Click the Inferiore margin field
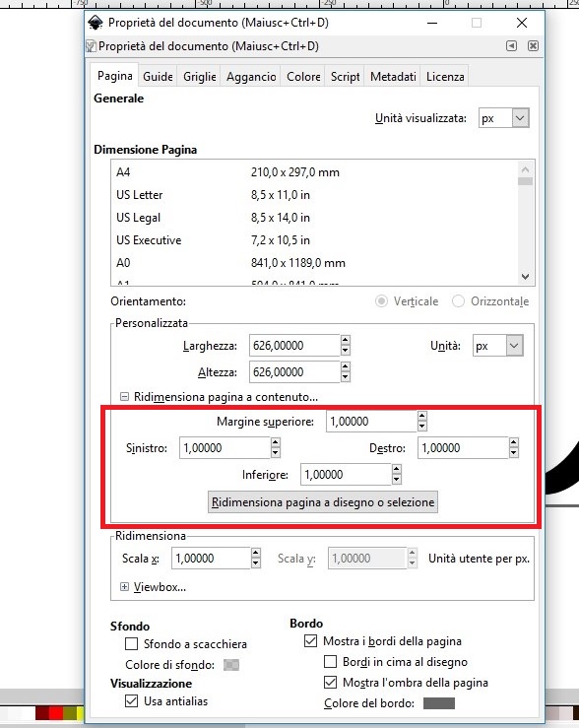This screenshot has width=579, height=728. coord(346,475)
